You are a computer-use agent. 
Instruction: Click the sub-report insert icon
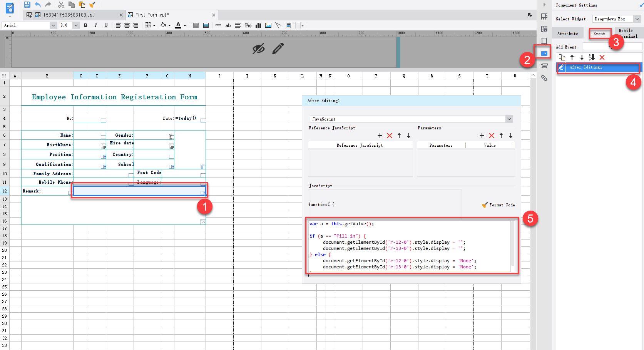pyautogui.click(x=288, y=25)
